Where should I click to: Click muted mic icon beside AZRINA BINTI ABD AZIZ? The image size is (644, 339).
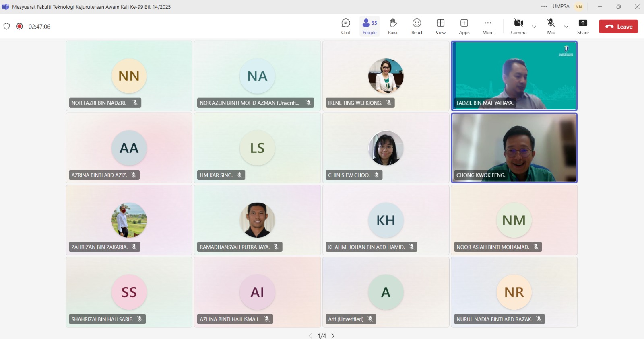(134, 175)
